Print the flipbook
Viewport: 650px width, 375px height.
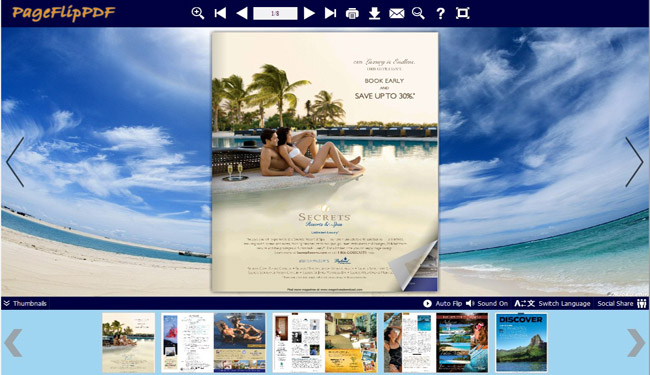point(352,14)
